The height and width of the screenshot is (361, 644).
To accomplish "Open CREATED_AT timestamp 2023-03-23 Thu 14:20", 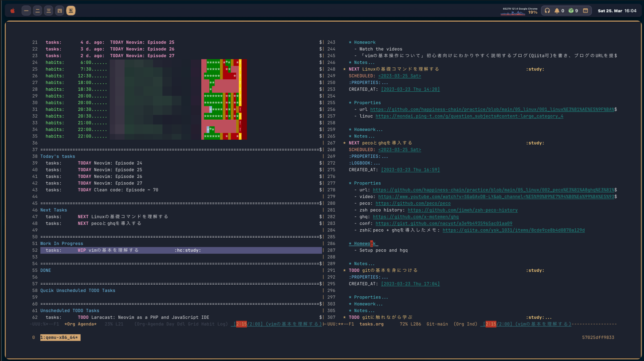I will [x=410, y=89].
